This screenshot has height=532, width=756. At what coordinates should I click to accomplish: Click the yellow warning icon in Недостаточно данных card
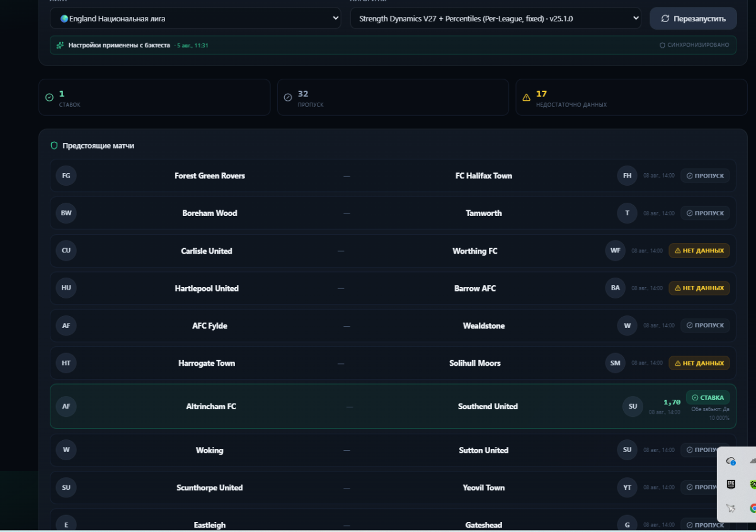[x=527, y=98]
